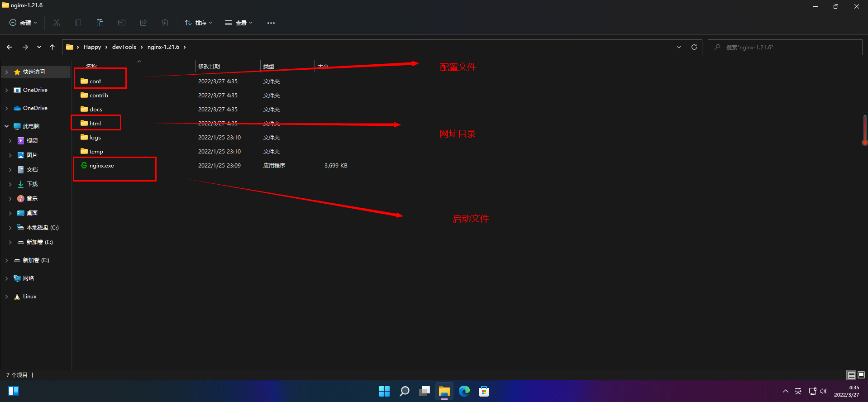Open Widgets button on taskbar
This screenshot has height=402, width=868.
[x=14, y=391]
